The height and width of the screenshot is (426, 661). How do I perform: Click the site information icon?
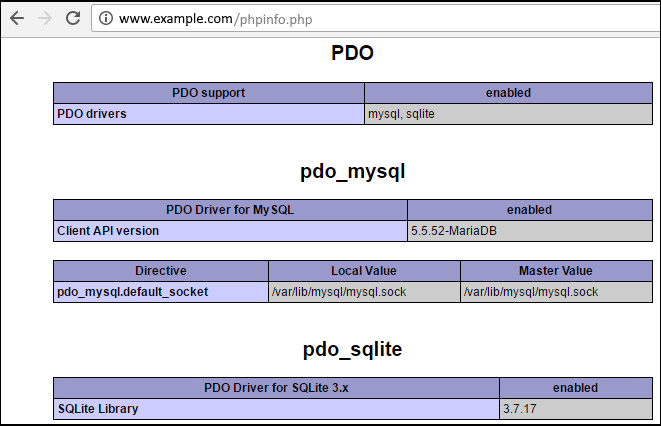105,18
